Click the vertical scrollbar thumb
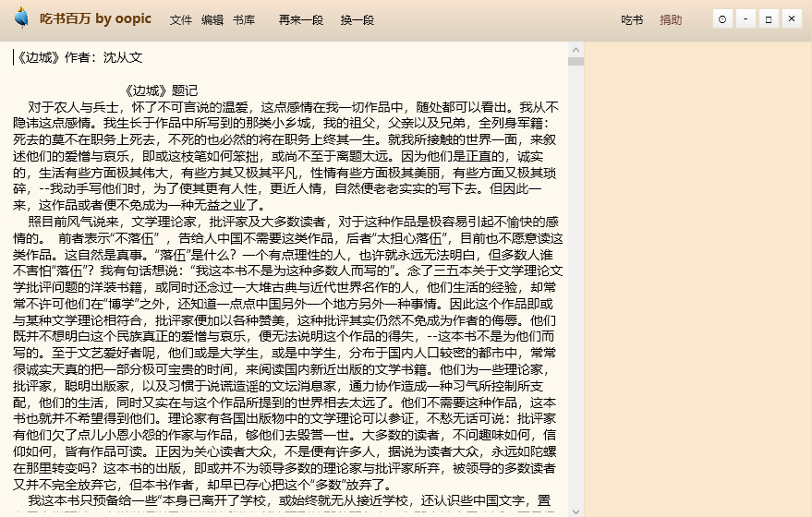 tap(576, 62)
